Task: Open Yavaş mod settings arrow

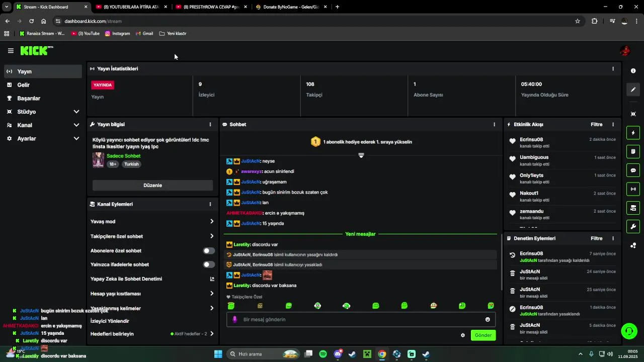Action: click(x=212, y=221)
